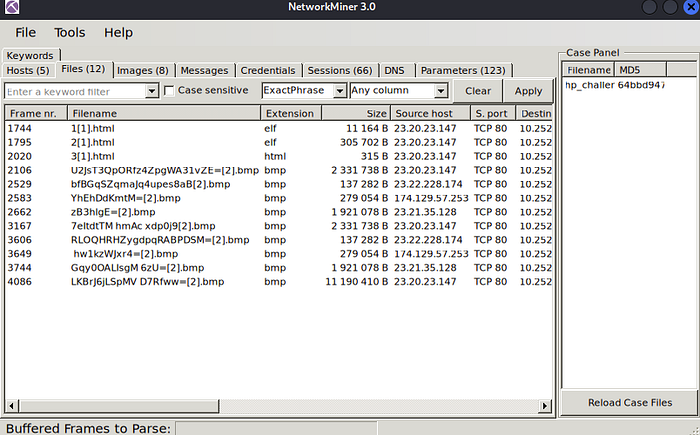Select the Gqy0OALlsgM 6zU=[2].bmp file
The image size is (700, 435).
137,268
